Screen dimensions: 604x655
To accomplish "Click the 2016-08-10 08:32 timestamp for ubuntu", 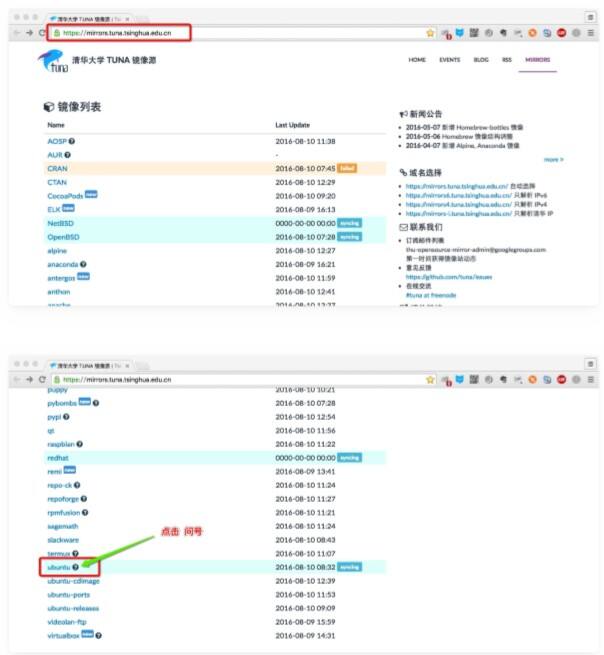I will (x=305, y=567).
